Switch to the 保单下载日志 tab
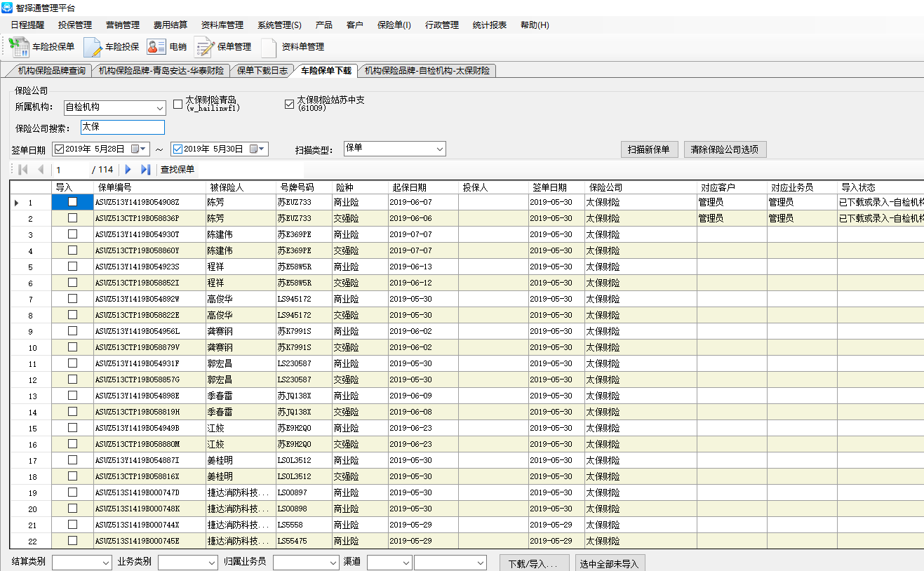Screen dimensions: 924x571 coord(262,71)
